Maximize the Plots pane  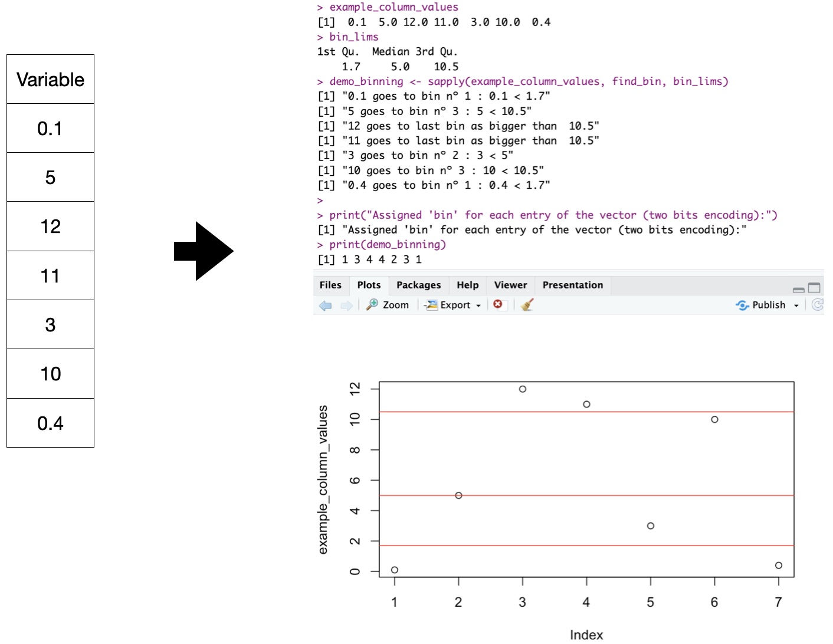click(x=814, y=288)
